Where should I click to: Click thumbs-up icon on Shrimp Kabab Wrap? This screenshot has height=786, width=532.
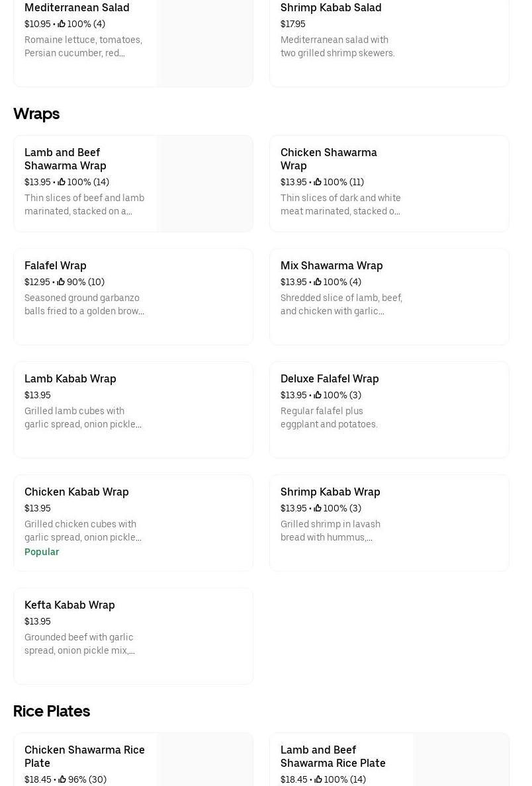pyautogui.click(x=318, y=508)
